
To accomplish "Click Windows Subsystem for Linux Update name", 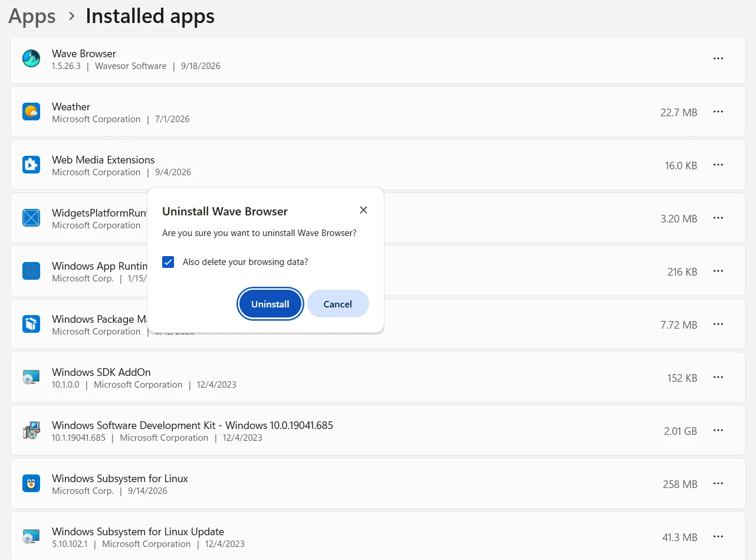I will point(138,532).
